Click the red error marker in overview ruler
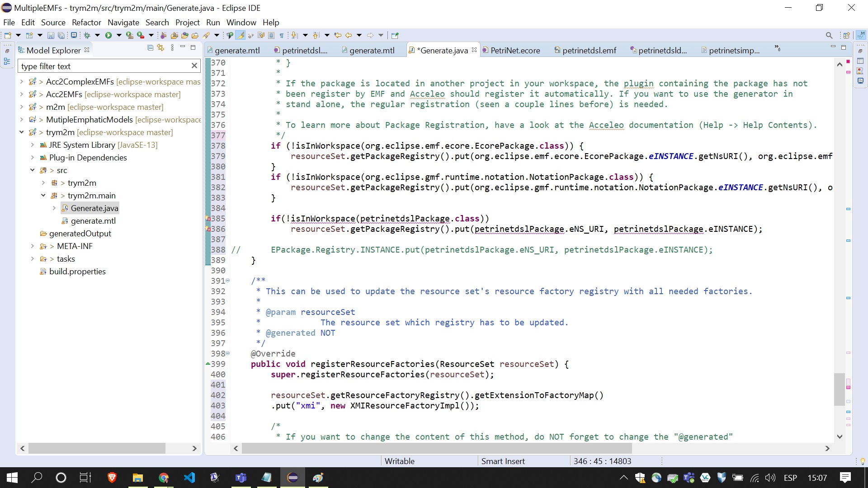868x488 pixels. pos(848,61)
